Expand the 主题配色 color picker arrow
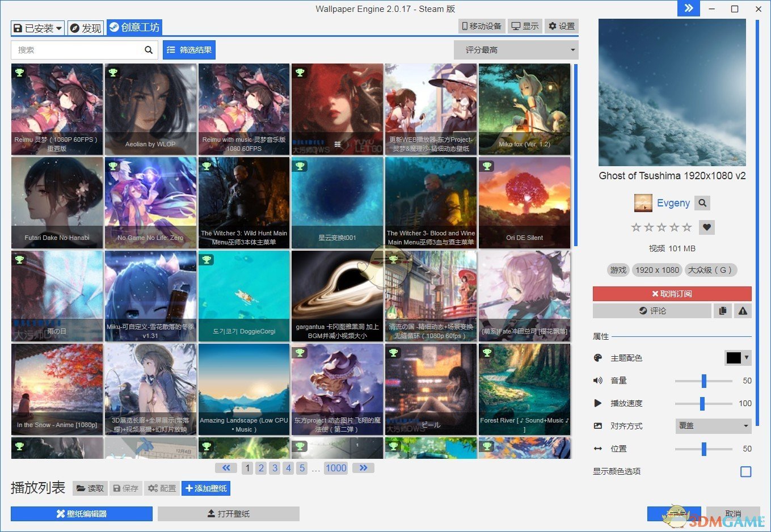Screen dimensions: 771x532 747,358
